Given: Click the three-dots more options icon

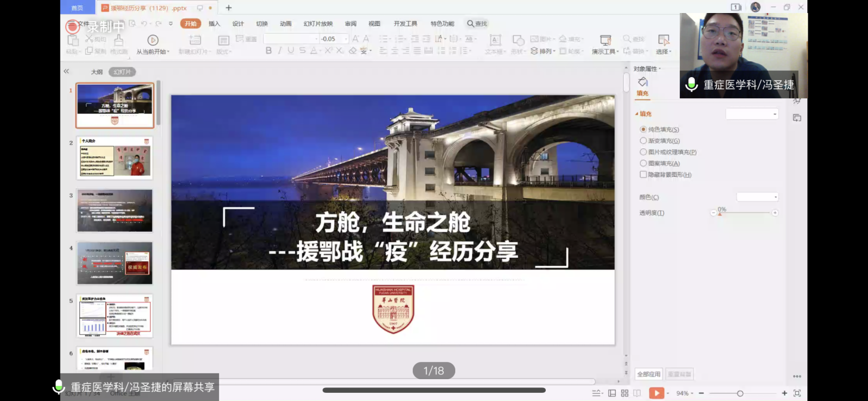Looking at the screenshot, I should (797, 376).
